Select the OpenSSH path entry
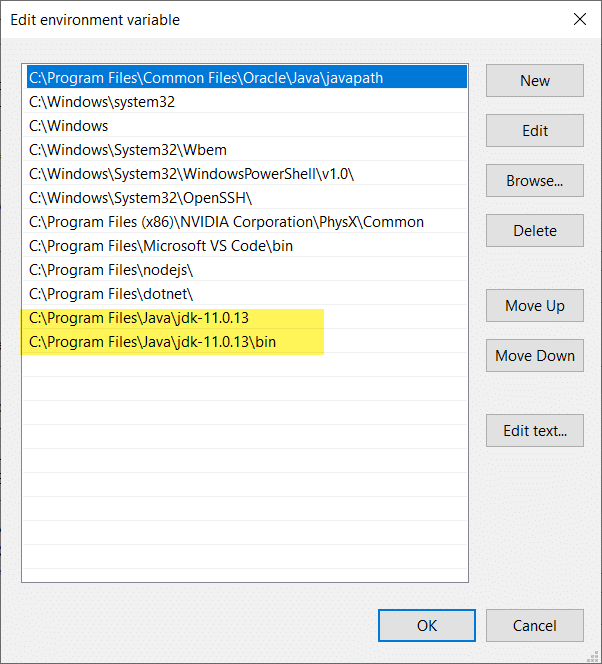Image resolution: width=602 pixels, height=664 pixels. (247, 198)
